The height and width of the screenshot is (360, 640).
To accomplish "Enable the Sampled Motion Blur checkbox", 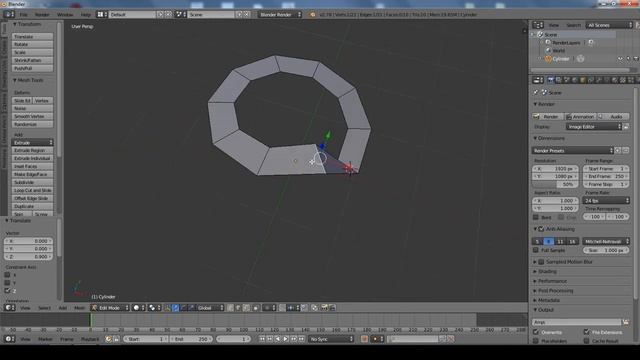I will (x=541, y=262).
